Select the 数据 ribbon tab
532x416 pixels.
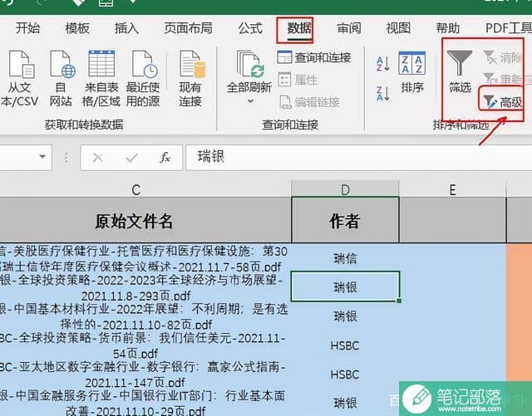(299, 28)
